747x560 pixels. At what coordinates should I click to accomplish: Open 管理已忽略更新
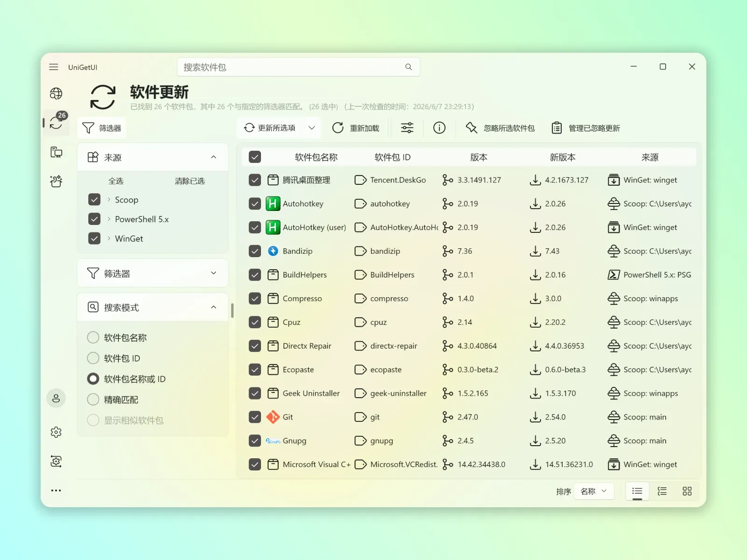[586, 128]
